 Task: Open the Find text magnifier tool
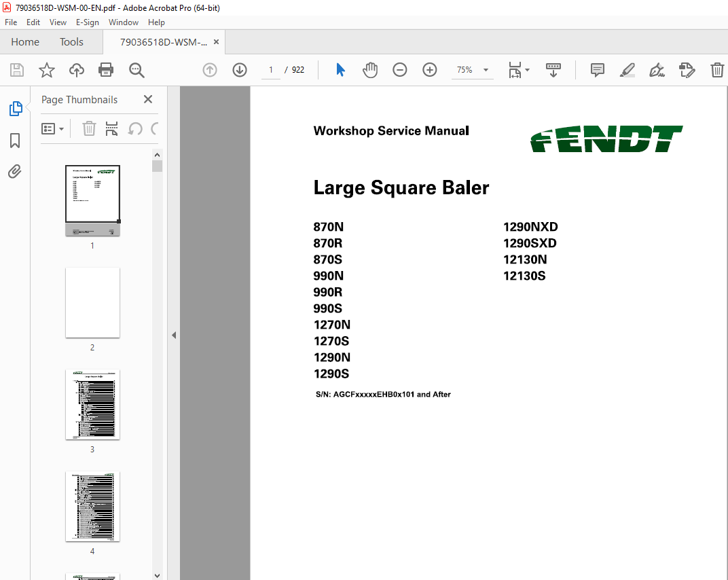(136, 70)
